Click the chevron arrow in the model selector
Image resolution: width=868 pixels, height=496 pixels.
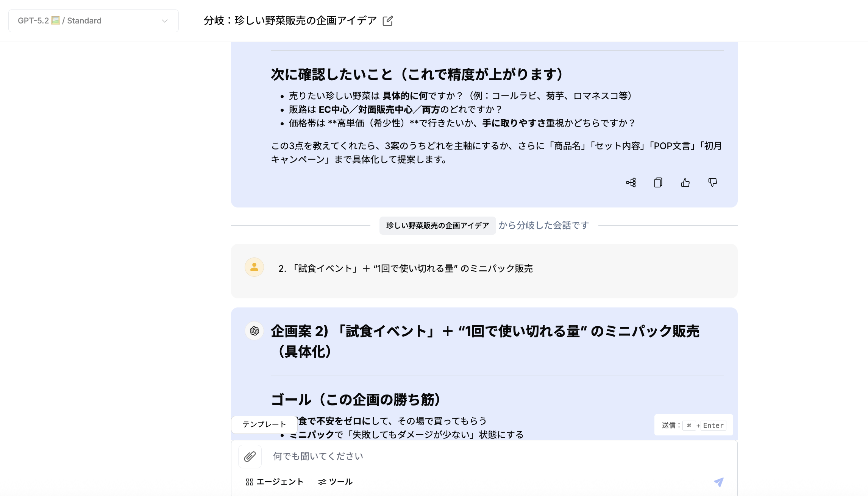click(x=165, y=21)
